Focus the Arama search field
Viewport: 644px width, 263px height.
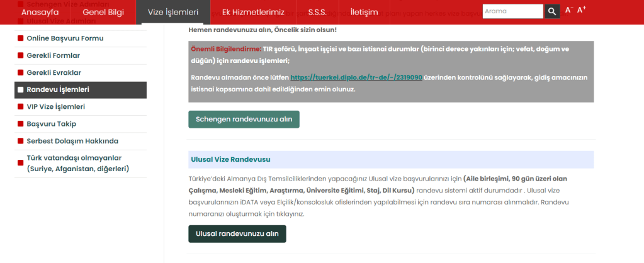(512, 11)
